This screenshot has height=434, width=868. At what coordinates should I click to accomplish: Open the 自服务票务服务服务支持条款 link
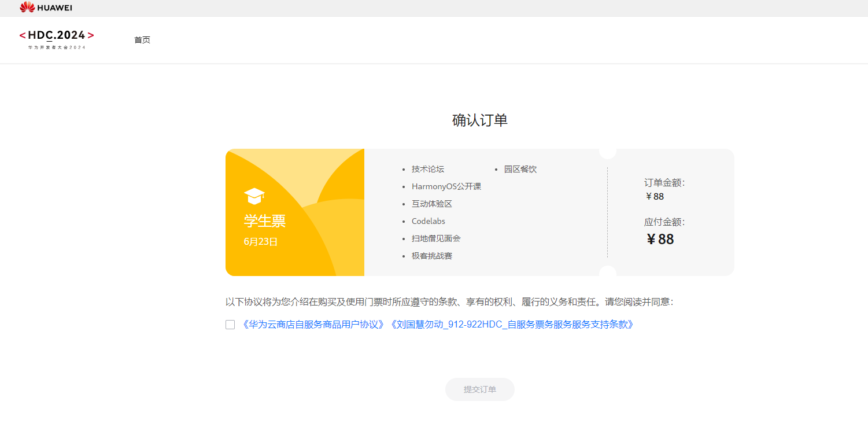point(512,325)
